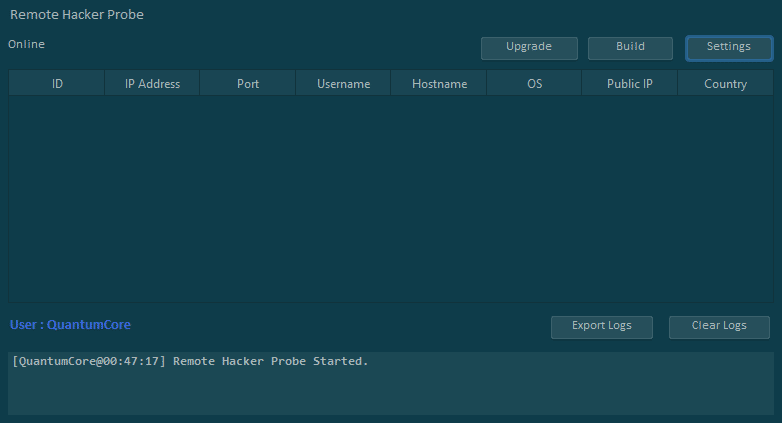The image size is (782, 423).
Task: Sort clients by Country column
Action: [725, 84]
